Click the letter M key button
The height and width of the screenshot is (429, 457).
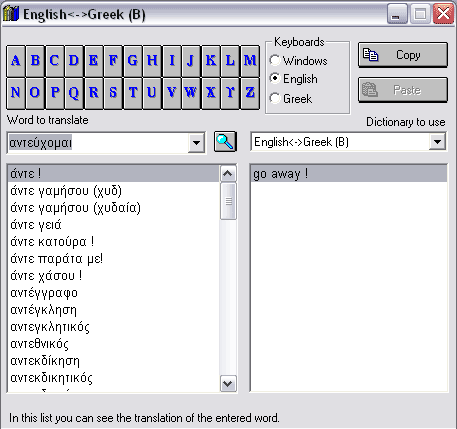click(250, 61)
